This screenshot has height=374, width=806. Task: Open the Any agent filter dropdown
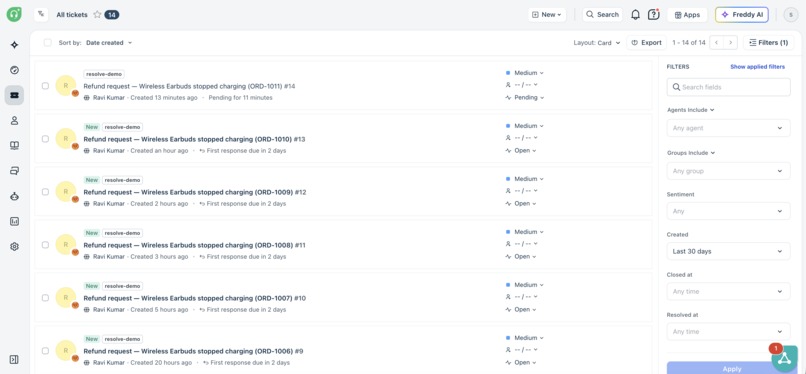(x=728, y=128)
